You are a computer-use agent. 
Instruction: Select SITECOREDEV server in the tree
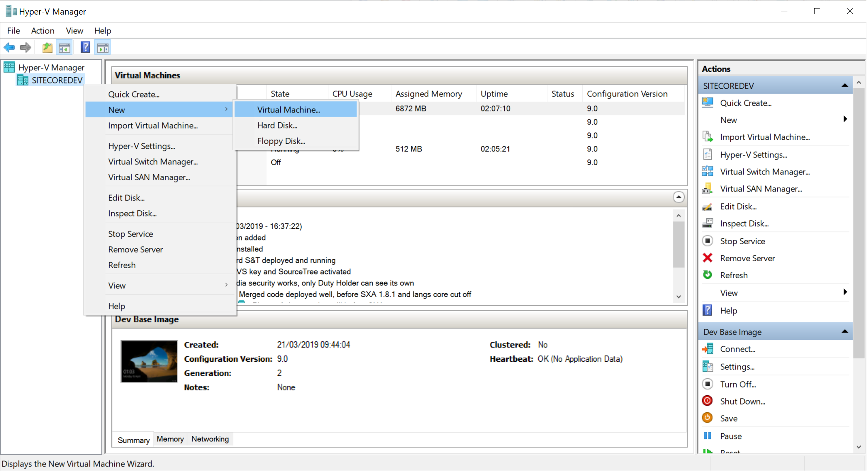point(57,80)
